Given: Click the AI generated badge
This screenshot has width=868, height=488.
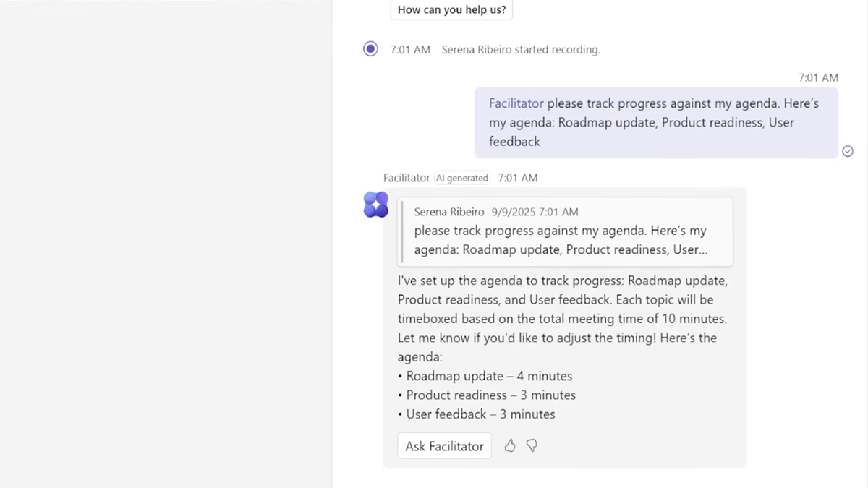Looking at the screenshot, I should (x=462, y=178).
